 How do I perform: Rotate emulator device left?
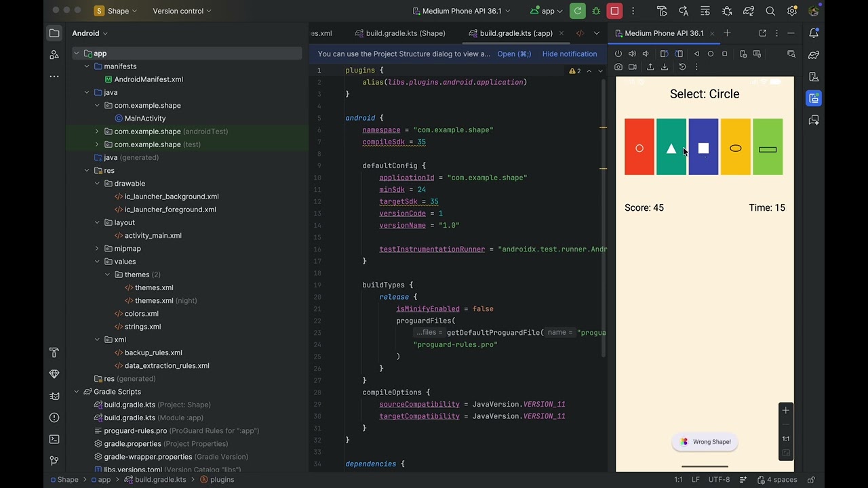tap(664, 54)
